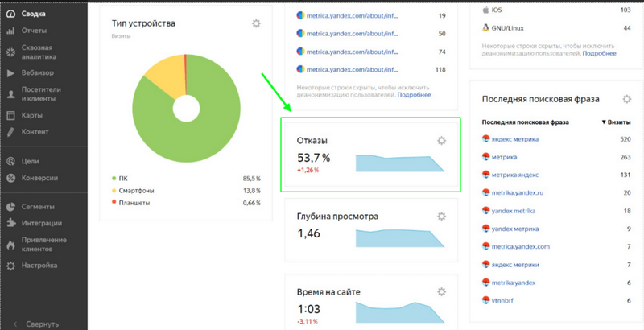The height and width of the screenshot is (330, 644).
Task: Open the Сводка dashboard icon
Action: [x=11, y=14]
